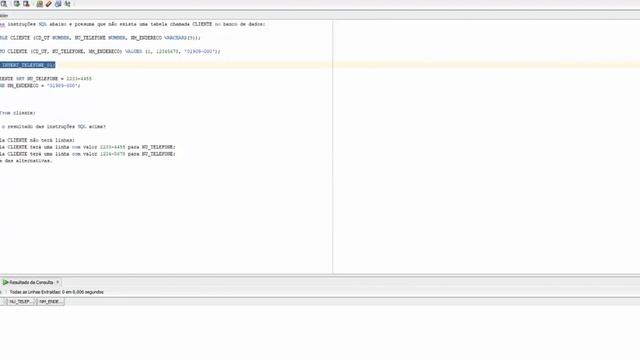Click the green Commit icon in the toolbar
Image resolution: width=640 pixels, height=360 pixels.
click(16, 4)
